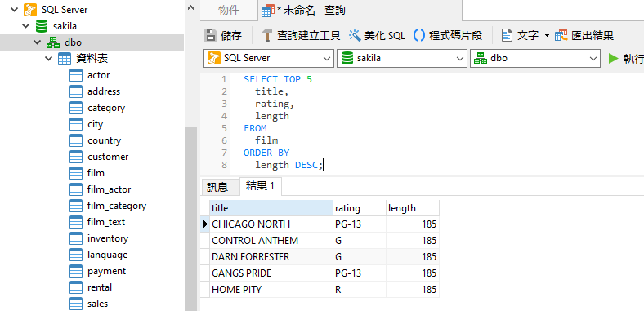Click the DESC keyword in the query editor
644x311 pixels.
(x=306, y=165)
